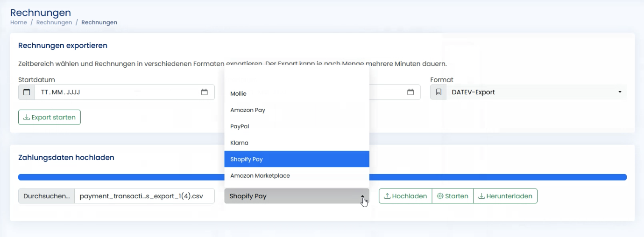Screen dimensions: 644x237
Task: Open the date picker icon of the end date field
Action: 410,92
